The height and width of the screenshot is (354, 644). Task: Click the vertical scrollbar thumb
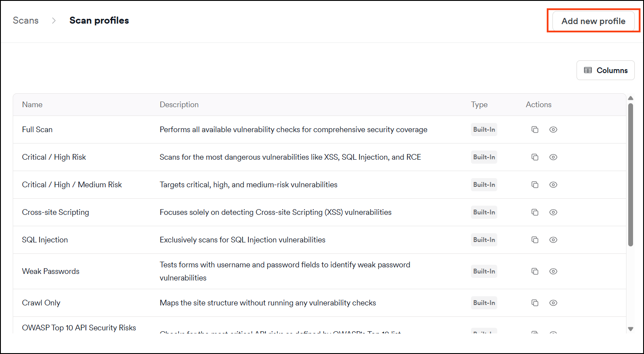(x=631, y=175)
